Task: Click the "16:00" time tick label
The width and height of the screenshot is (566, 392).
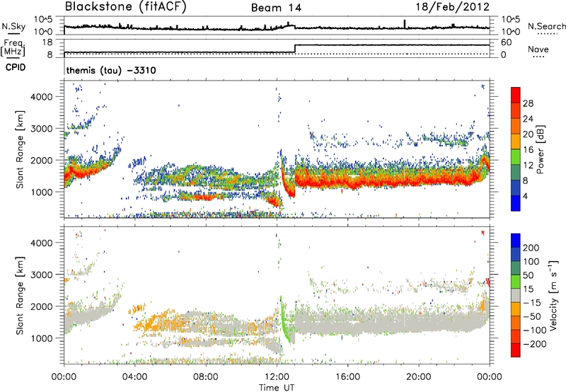Action: pyautogui.click(x=347, y=377)
